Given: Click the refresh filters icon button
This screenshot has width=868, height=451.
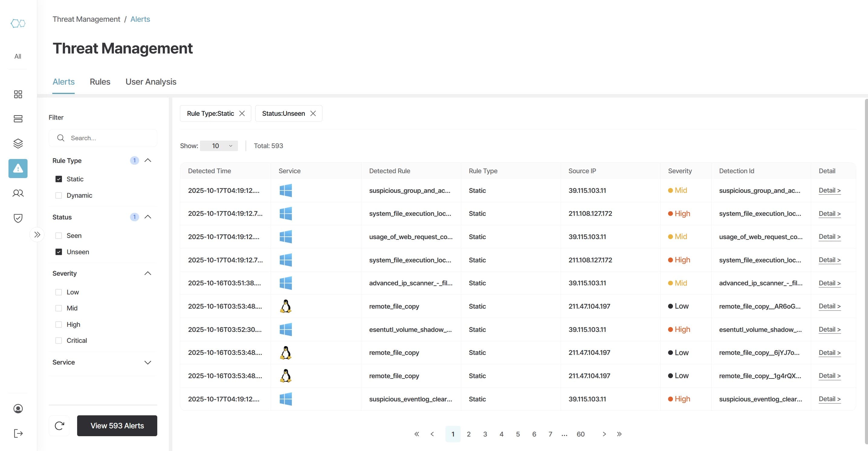Looking at the screenshot, I should coord(59,426).
